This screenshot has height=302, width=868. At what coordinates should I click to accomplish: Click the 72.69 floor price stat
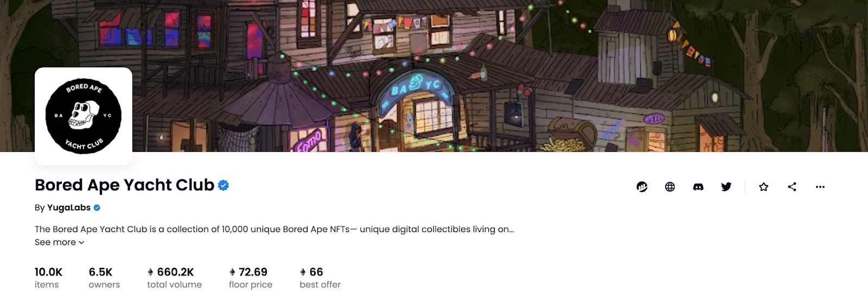pos(251,278)
